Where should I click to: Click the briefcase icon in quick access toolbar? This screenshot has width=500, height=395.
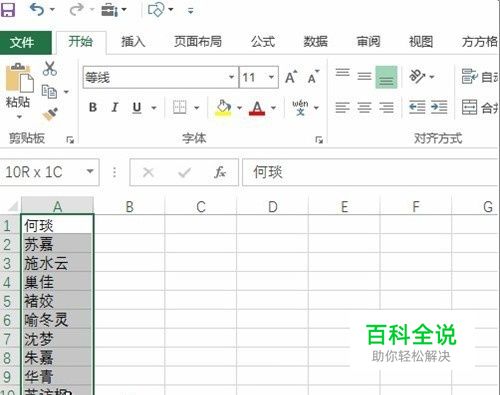point(109,10)
